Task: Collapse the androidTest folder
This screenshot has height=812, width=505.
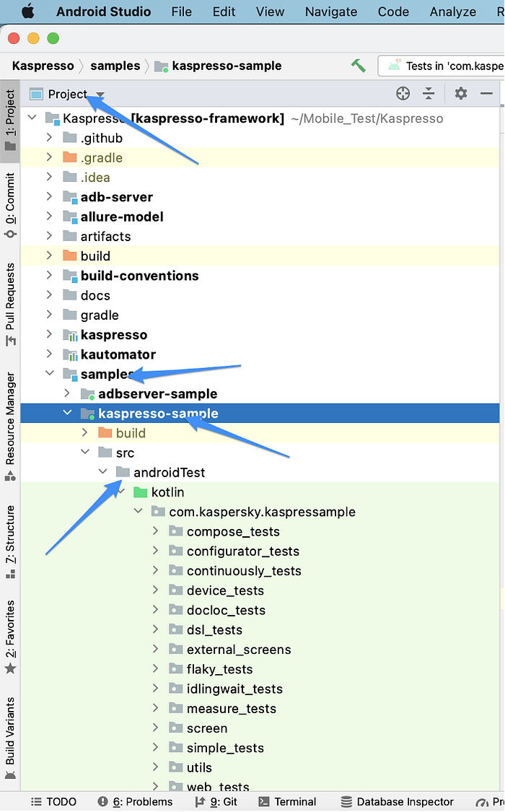Action: (102, 471)
